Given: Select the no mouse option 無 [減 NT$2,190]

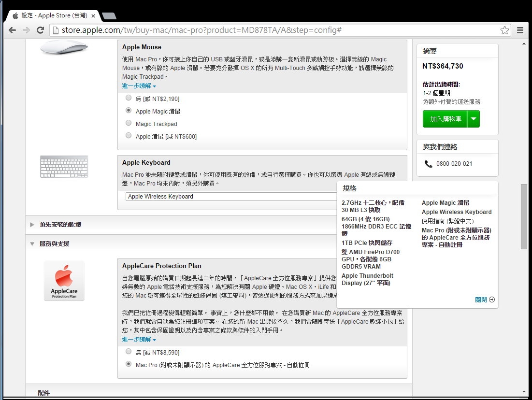Looking at the screenshot, I should pyautogui.click(x=129, y=98).
